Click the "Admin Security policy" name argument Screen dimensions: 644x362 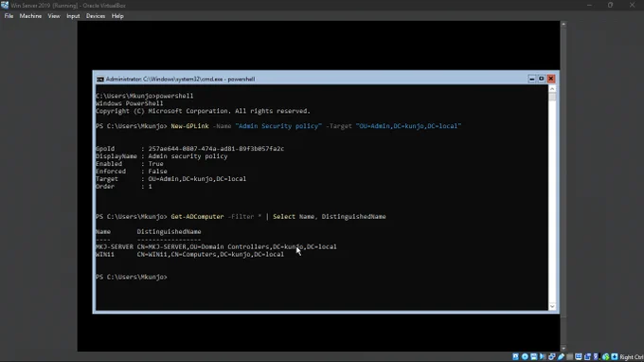tap(278, 126)
